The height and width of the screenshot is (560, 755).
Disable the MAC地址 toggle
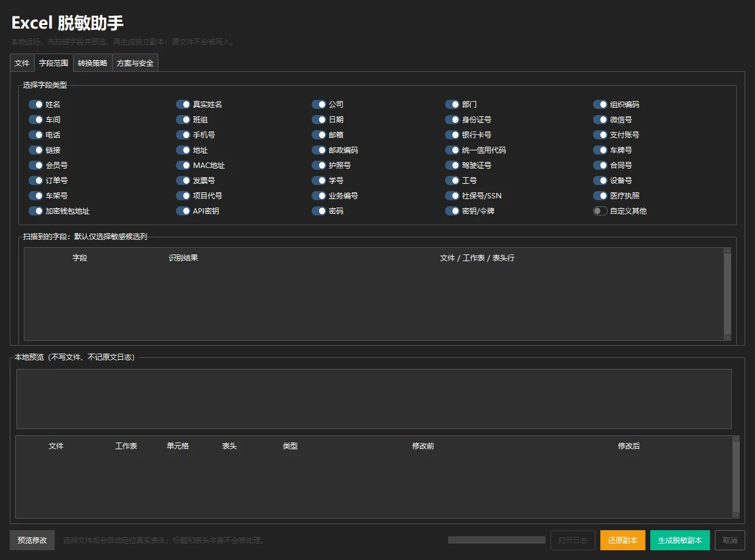(x=183, y=166)
